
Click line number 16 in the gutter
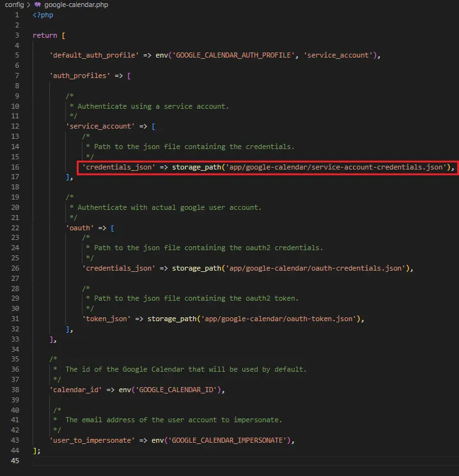tap(15, 167)
